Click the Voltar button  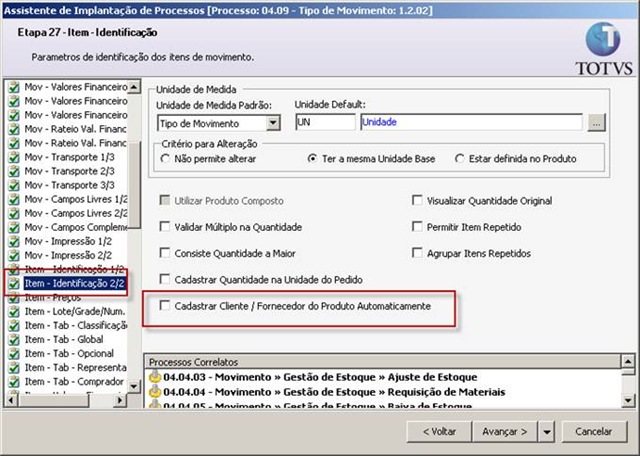coord(439,432)
